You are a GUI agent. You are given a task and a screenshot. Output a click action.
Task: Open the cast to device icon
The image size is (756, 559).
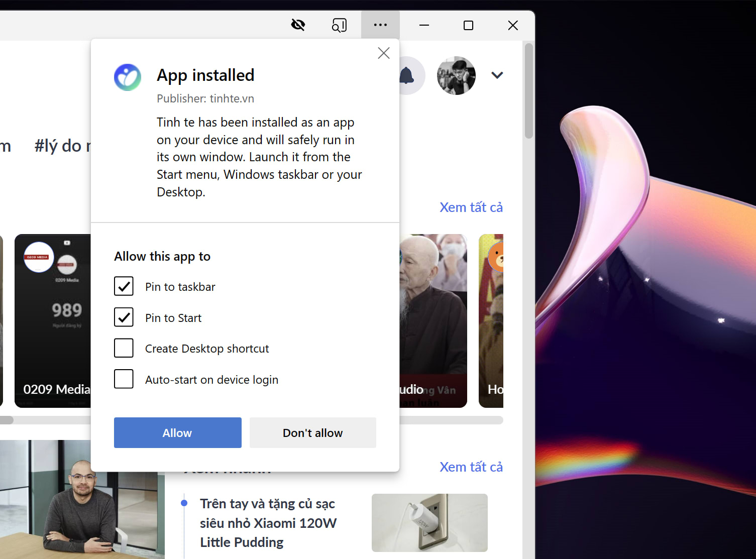pos(339,25)
